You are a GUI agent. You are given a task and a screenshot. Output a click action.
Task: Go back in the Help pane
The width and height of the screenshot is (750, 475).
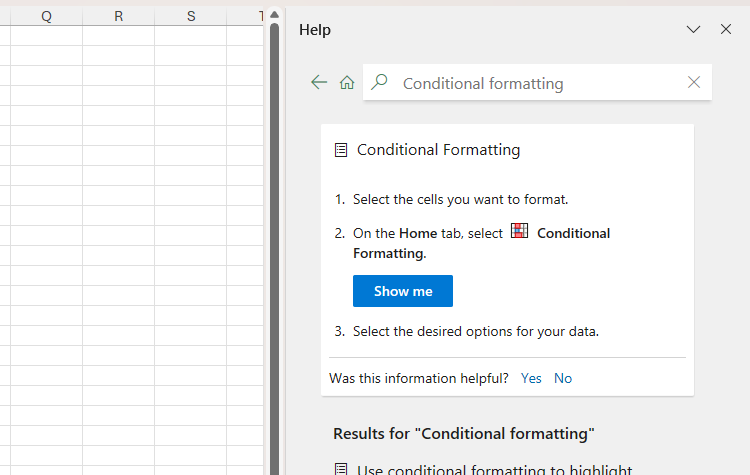(319, 83)
